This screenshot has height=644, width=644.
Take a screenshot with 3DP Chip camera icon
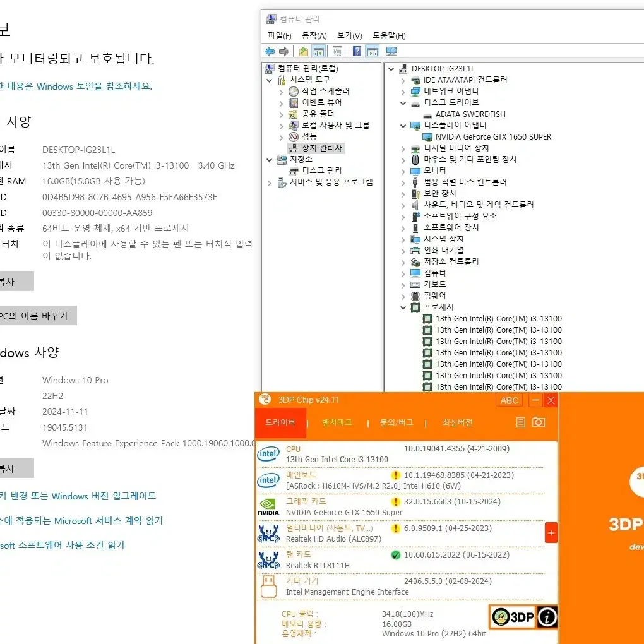[x=538, y=422]
